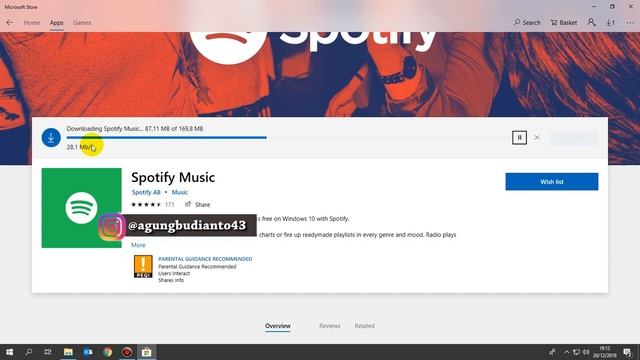Open the Basket
This screenshot has height=360, width=640.
(x=564, y=22)
